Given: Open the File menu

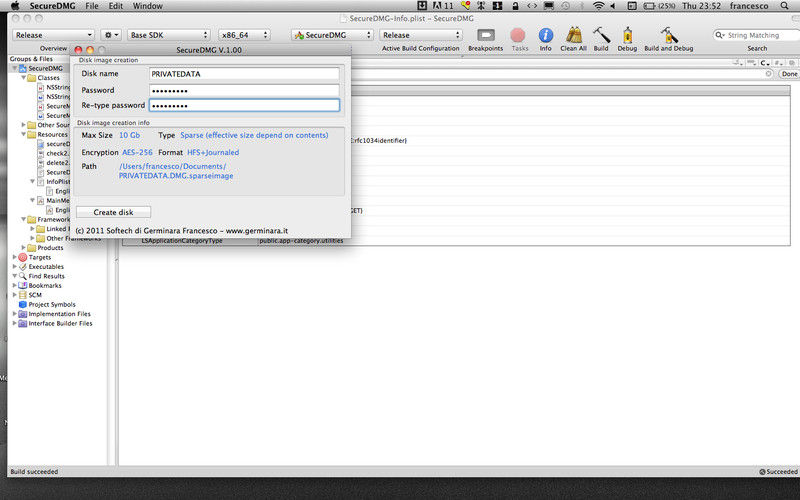Looking at the screenshot, I should [92, 6].
